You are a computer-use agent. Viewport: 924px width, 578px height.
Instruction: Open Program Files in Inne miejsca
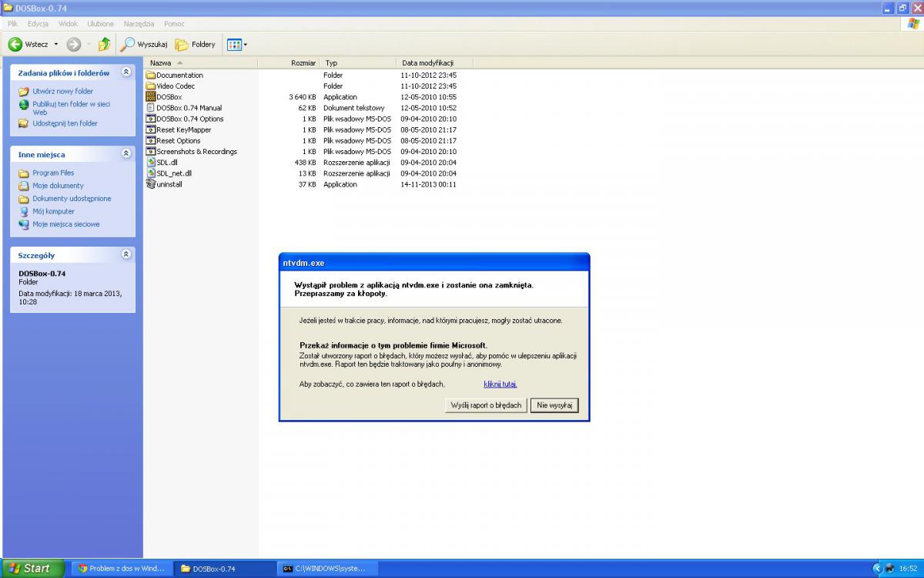click(x=53, y=173)
